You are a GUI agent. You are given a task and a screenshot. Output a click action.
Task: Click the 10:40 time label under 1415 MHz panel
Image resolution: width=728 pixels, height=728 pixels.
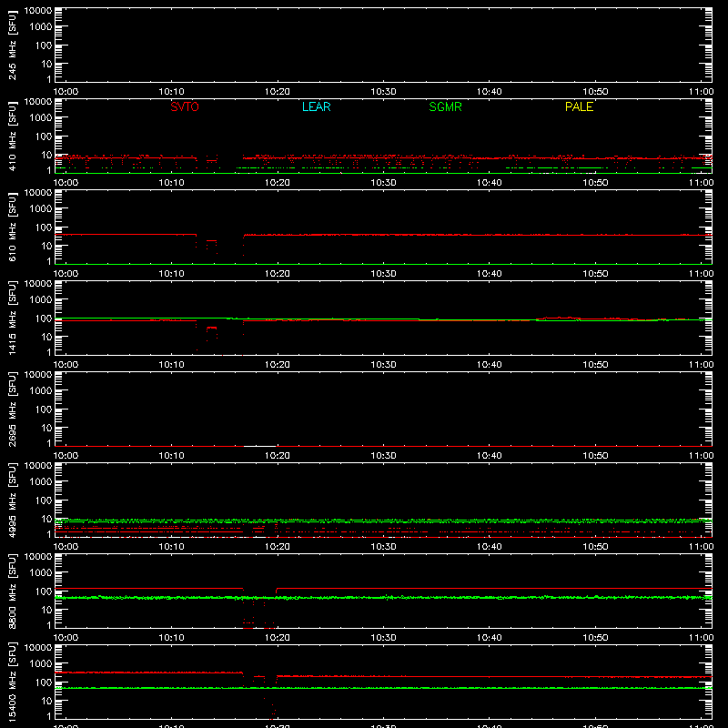(x=489, y=365)
